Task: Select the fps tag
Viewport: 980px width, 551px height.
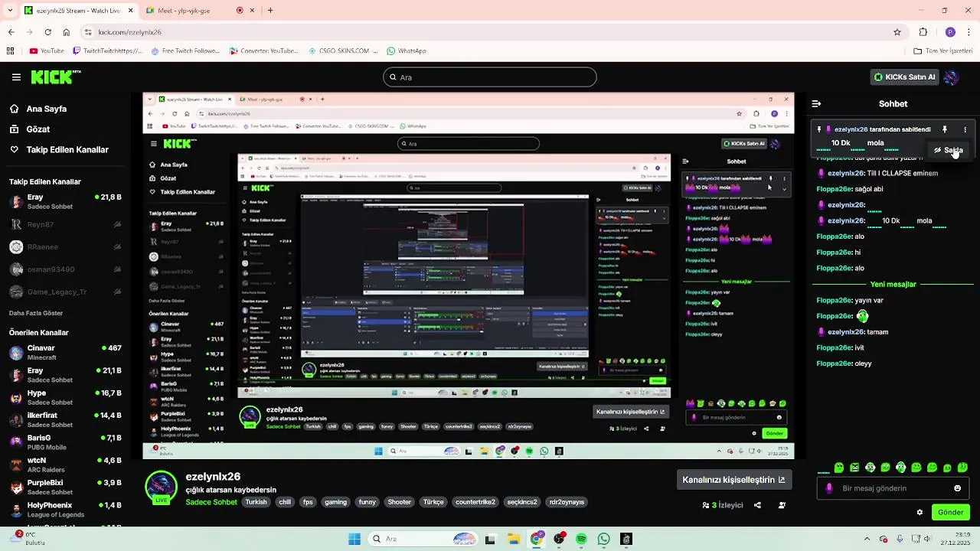Action: pyautogui.click(x=308, y=502)
